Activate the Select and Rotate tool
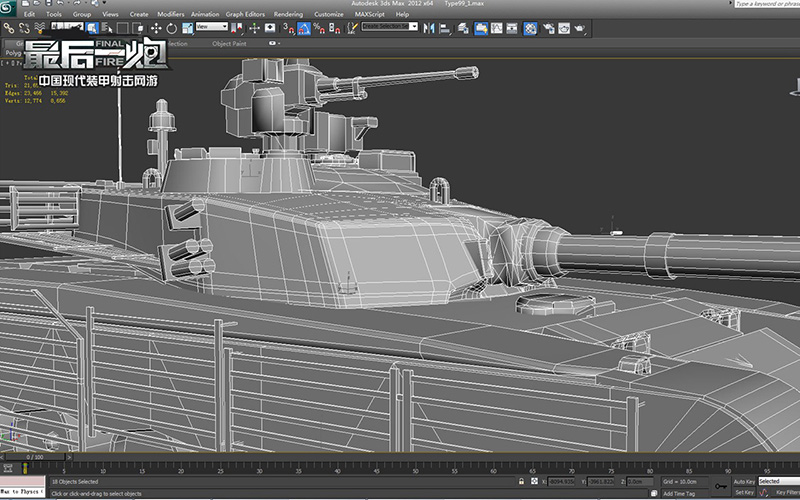The image size is (800, 500). coord(170,28)
